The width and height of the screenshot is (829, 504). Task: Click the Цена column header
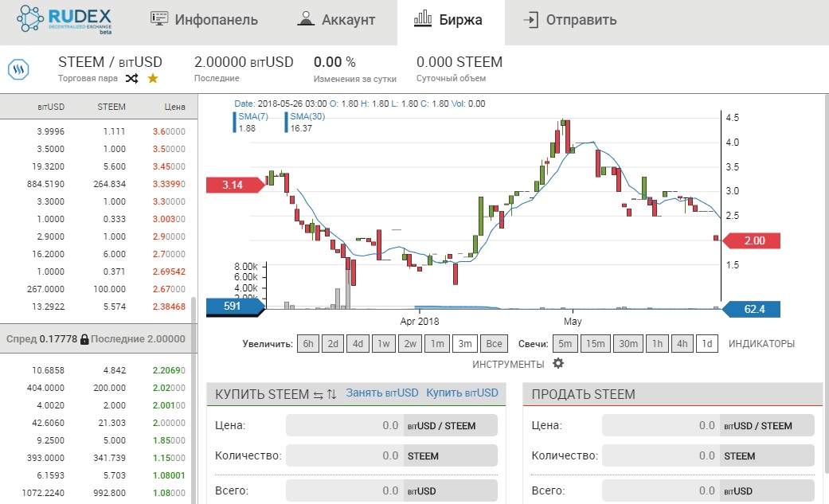coord(174,107)
